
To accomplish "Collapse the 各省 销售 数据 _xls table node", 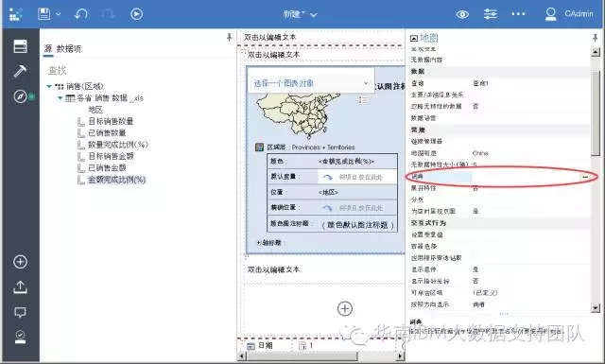I will coord(60,98).
